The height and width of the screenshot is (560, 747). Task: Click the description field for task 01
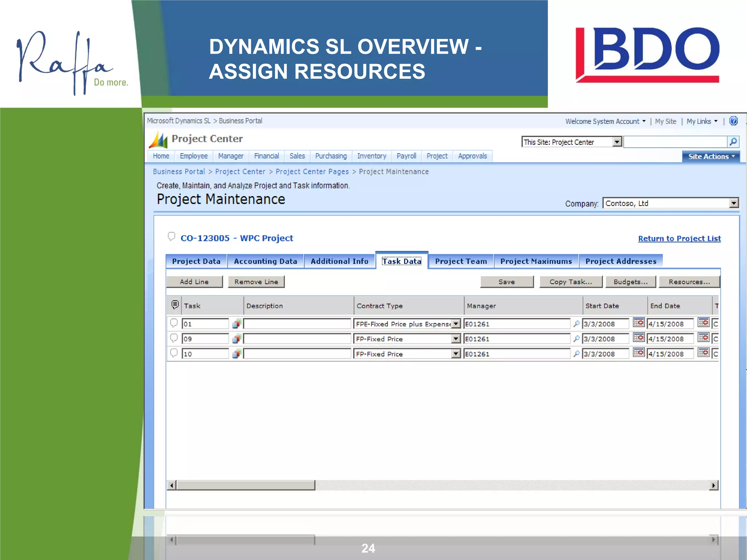[x=297, y=324]
